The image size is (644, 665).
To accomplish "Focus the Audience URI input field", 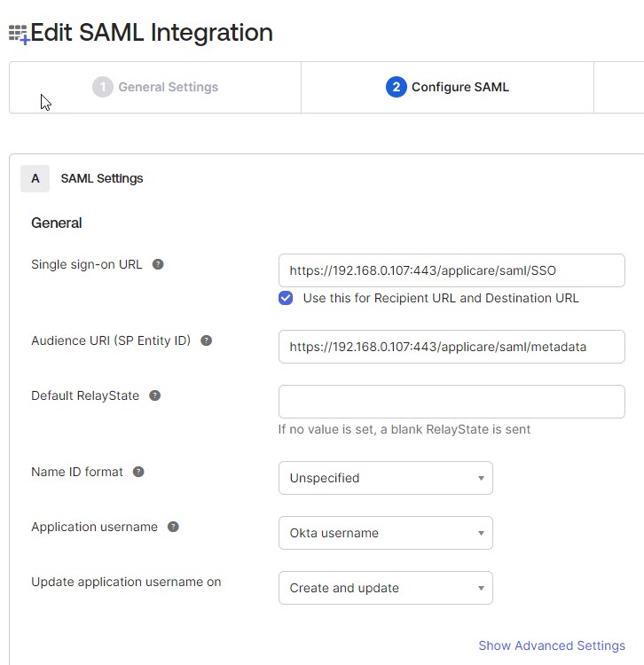I will [x=452, y=347].
